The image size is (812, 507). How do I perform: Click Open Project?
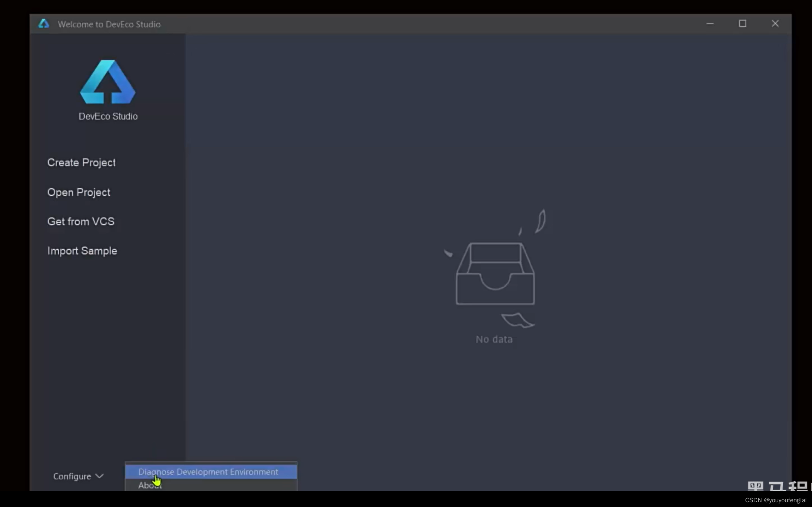point(79,192)
